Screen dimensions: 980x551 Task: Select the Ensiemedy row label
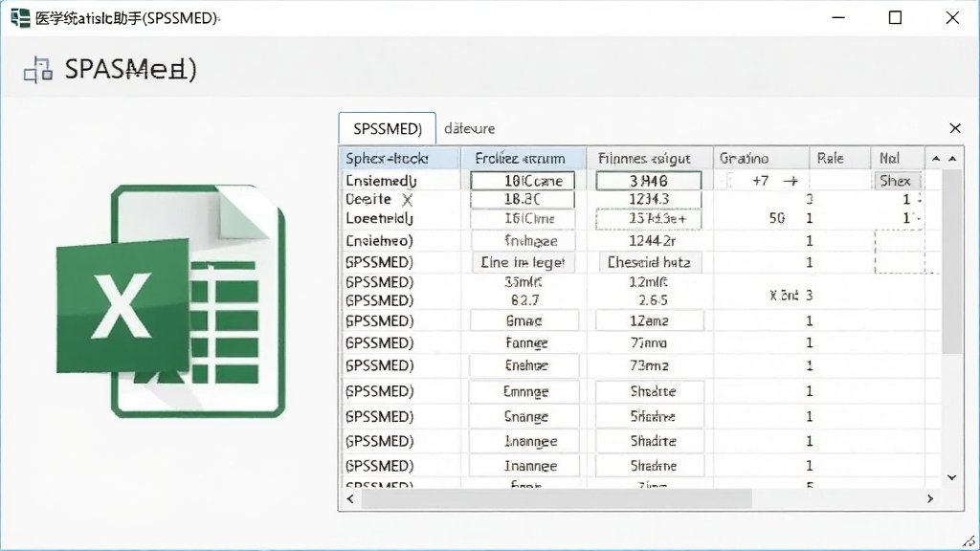pyautogui.click(x=381, y=181)
